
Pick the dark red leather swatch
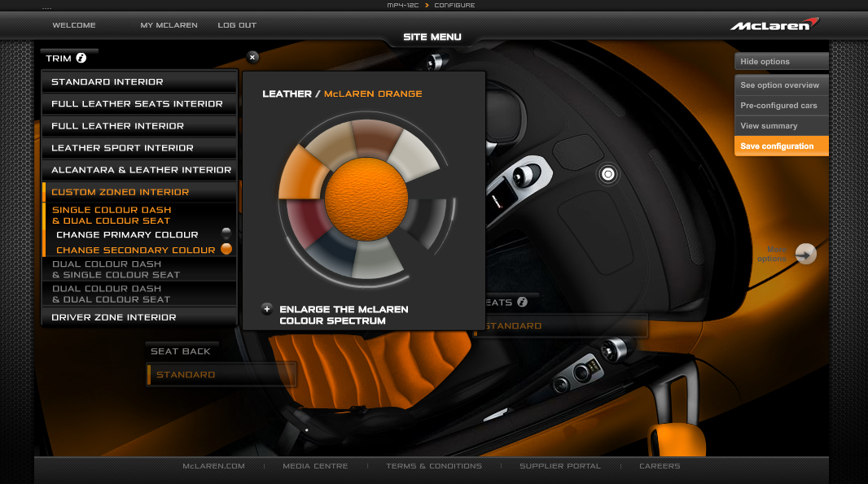[304, 225]
